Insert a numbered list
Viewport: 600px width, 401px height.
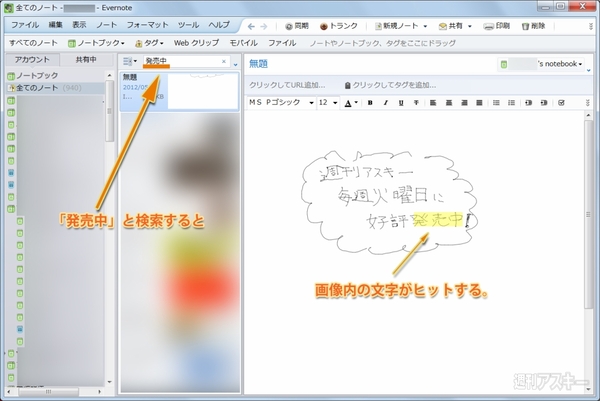click(x=511, y=103)
